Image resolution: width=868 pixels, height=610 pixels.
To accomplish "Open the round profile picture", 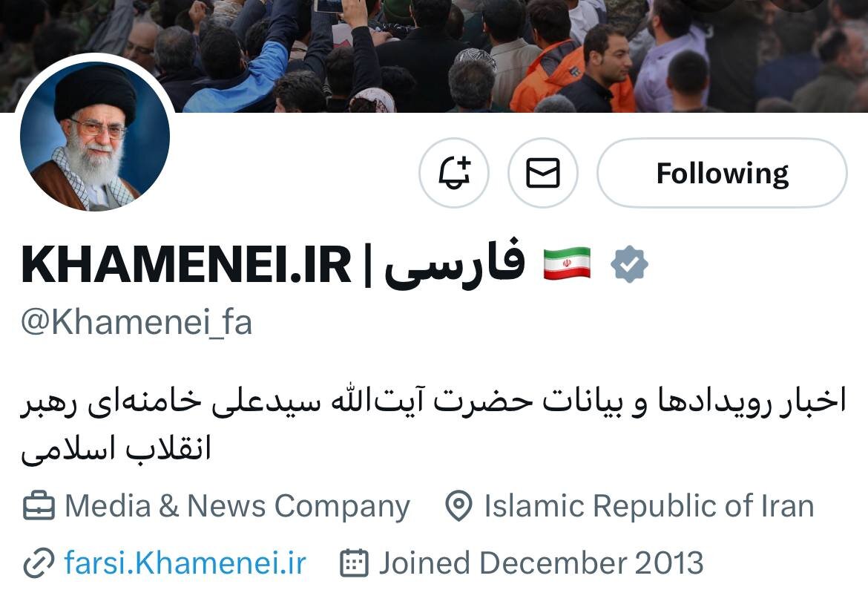I will (95, 136).
